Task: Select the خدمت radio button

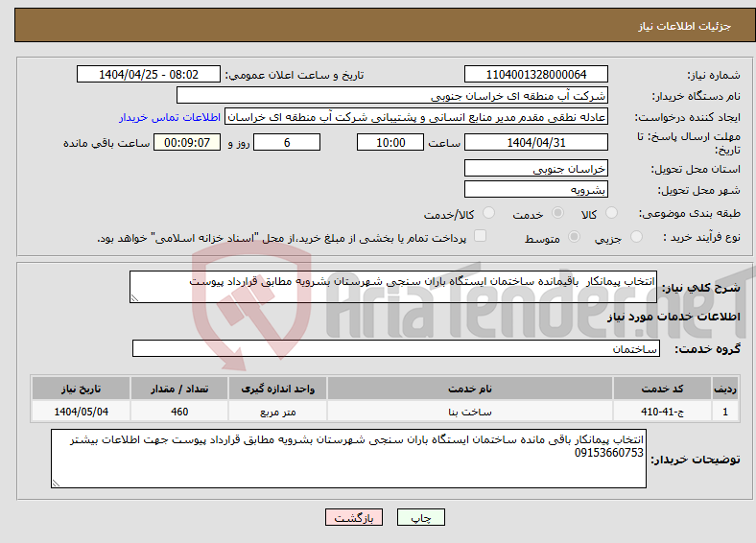Action: (x=557, y=213)
